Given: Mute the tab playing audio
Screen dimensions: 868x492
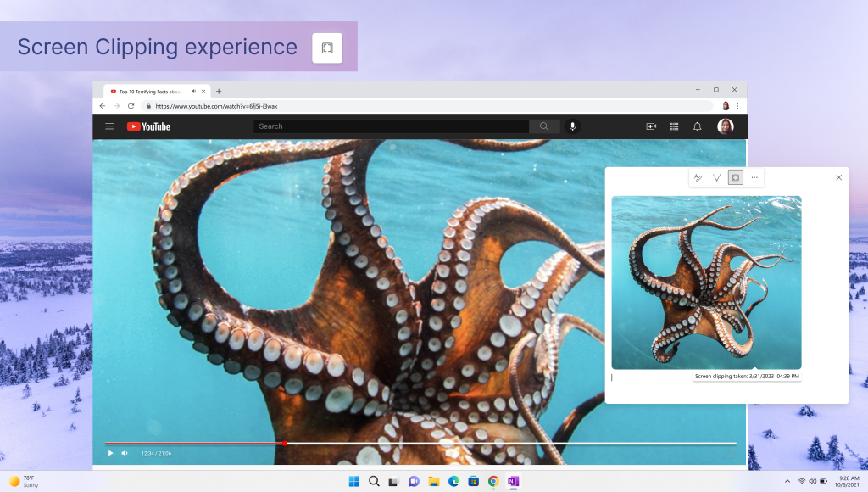Looking at the screenshot, I should [194, 92].
